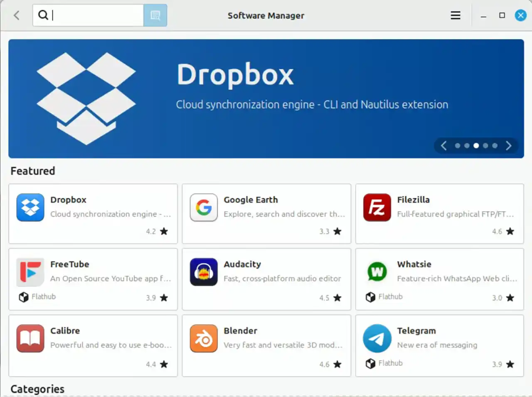Open the "Whatsie" card title
The width and height of the screenshot is (532, 397).
[x=414, y=264]
